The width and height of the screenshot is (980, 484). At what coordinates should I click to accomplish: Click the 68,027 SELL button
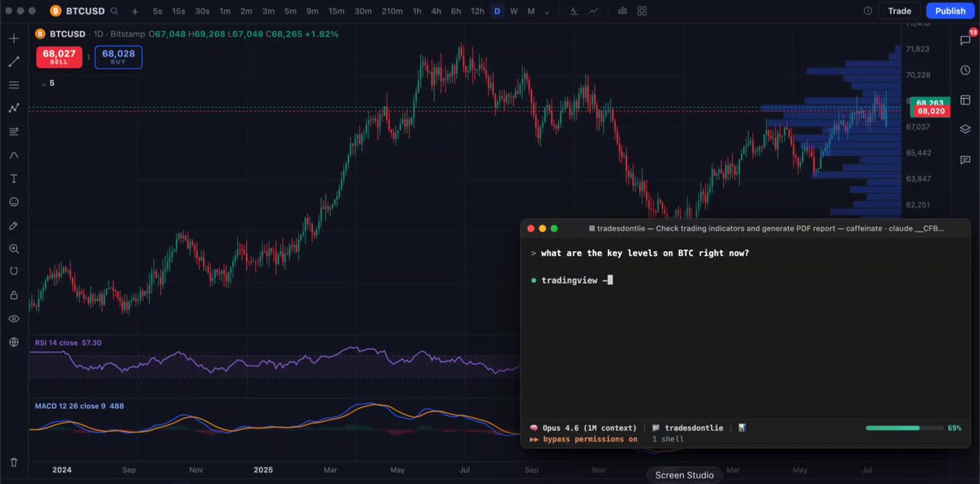pyautogui.click(x=60, y=57)
